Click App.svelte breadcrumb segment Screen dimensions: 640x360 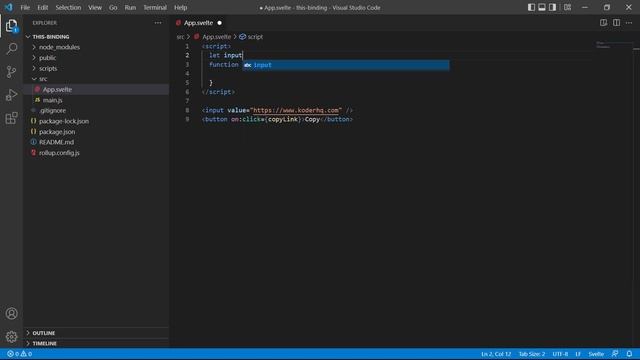217,37
